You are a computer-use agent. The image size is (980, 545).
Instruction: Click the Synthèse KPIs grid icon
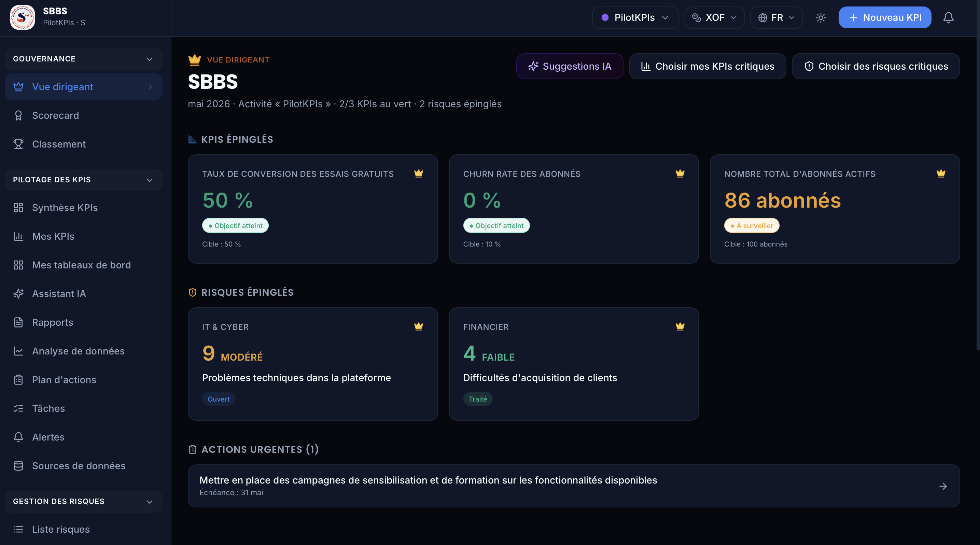point(18,208)
